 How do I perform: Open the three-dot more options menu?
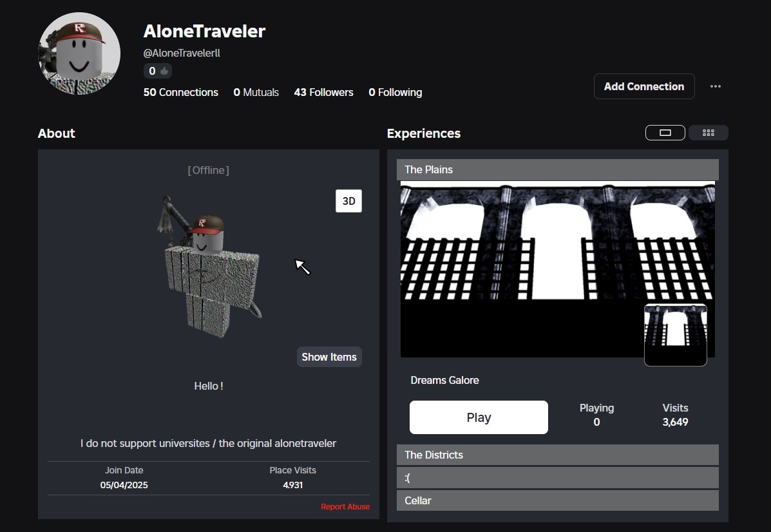coord(715,86)
